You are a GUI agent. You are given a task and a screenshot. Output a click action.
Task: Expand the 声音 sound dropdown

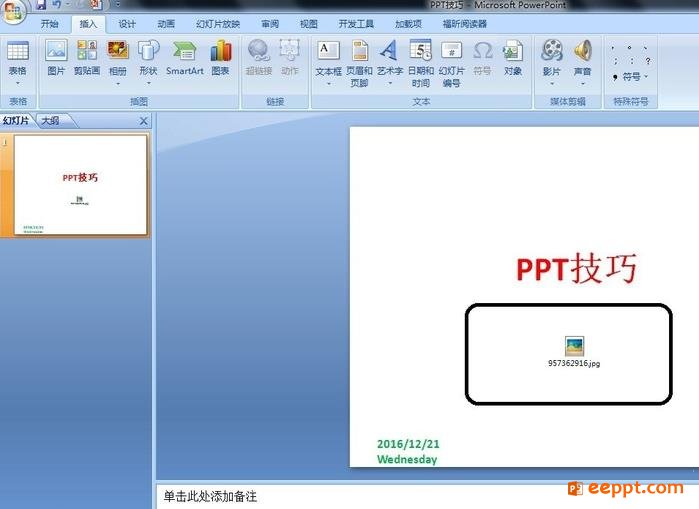click(x=582, y=83)
